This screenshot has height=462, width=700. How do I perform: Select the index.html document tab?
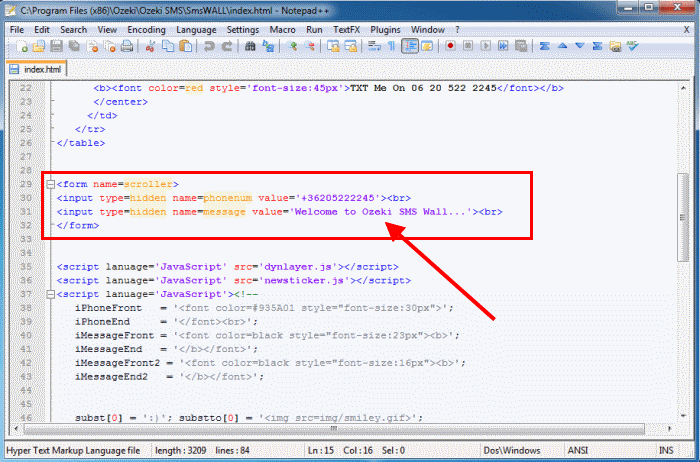pyautogui.click(x=37, y=69)
